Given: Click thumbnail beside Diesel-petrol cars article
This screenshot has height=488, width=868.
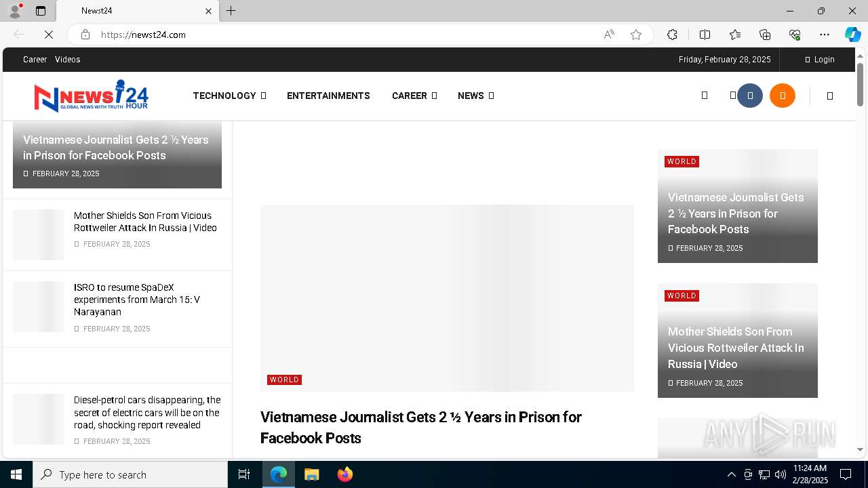Looking at the screenshot, I should [x=38, y=419].
